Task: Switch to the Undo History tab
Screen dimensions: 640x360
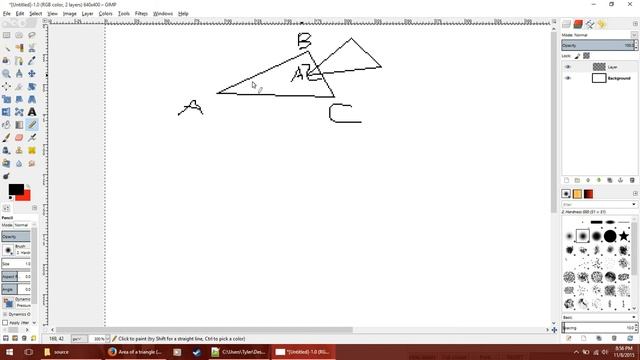Action: pos(602,24)
